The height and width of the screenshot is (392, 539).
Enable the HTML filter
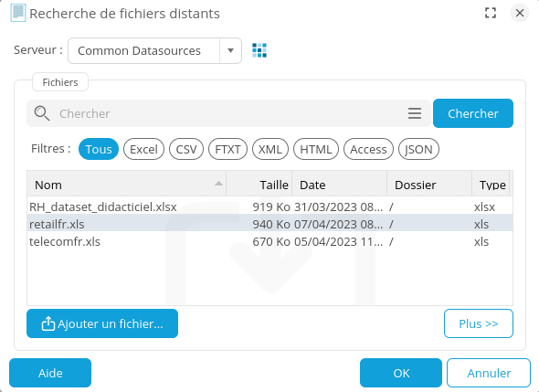pyautogui.click(x=316, y=149)
